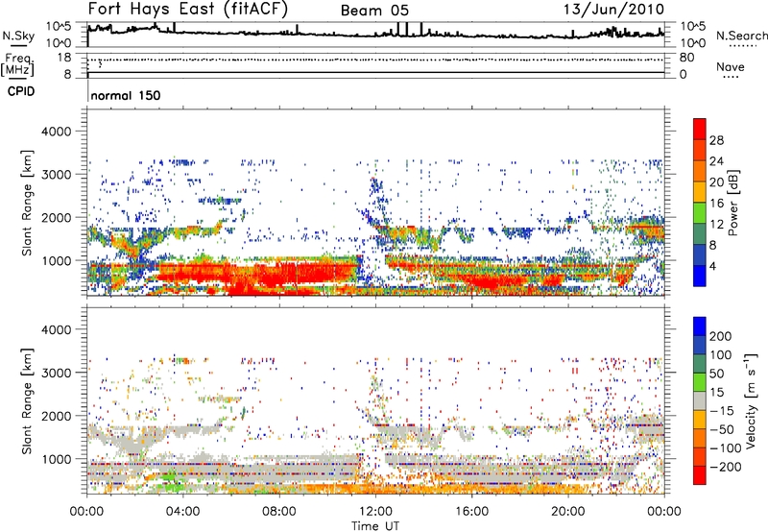Click the '200' tick on Velocity colorbar
This screenshot has height=532, width=768.
coord(720,336)
